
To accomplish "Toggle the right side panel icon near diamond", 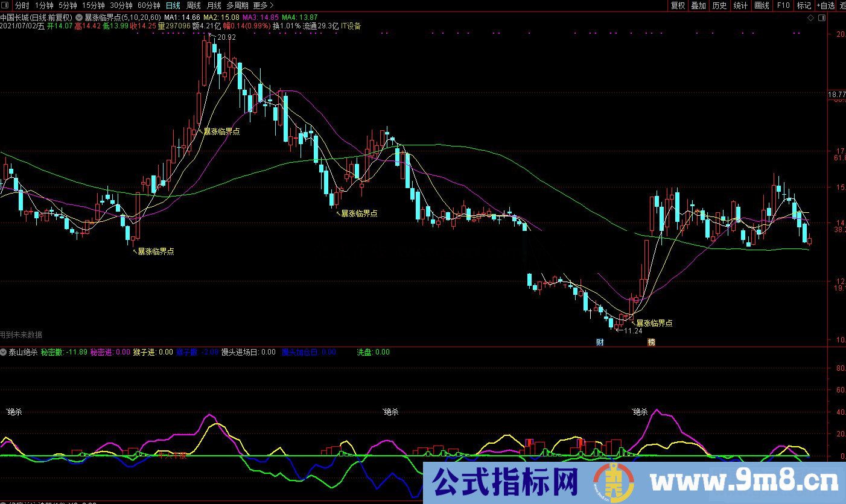I will [x=821, y=18].
